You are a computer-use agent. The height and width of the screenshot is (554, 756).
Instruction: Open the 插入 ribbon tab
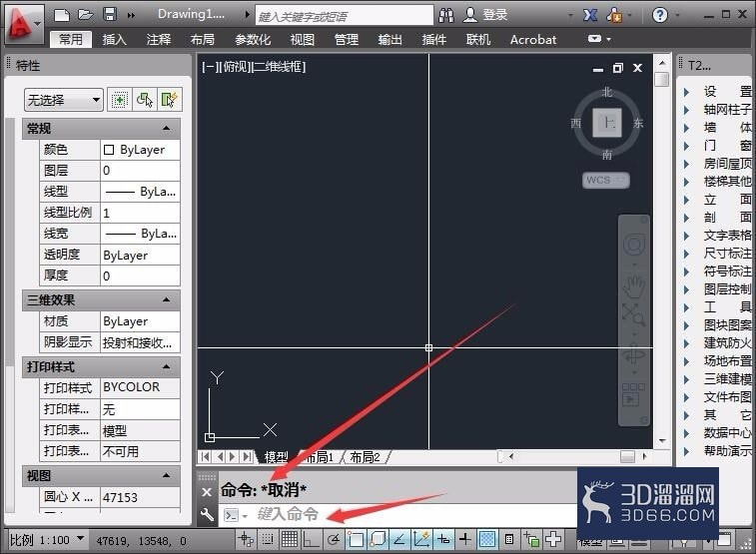[x=115, y=40]
